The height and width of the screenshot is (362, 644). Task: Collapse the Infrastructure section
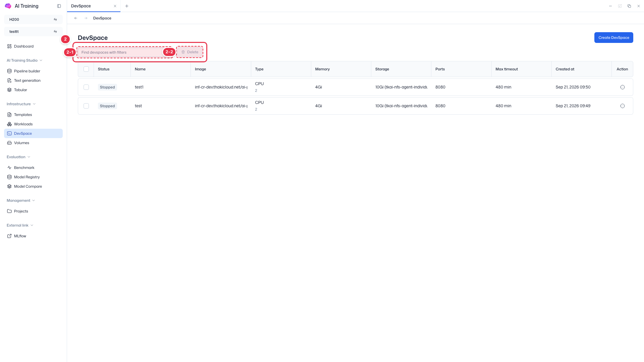21,104
